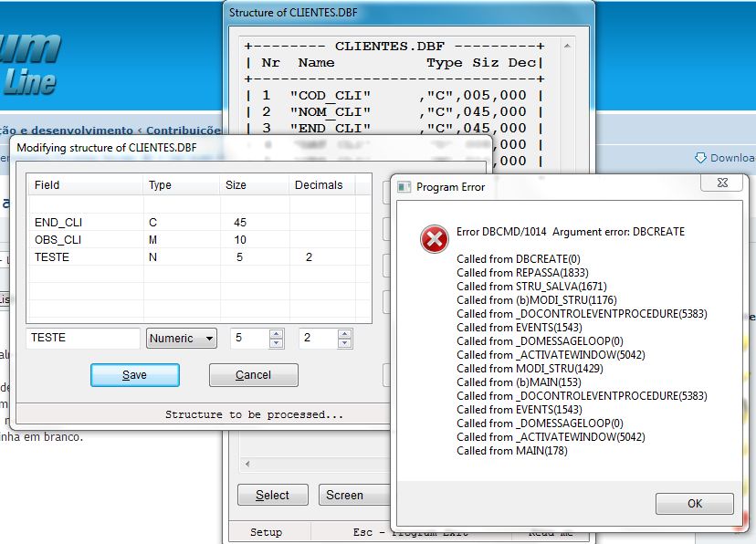Decrease the Decimals value with down arrow
756x544 pixels.
click(345, 343)
